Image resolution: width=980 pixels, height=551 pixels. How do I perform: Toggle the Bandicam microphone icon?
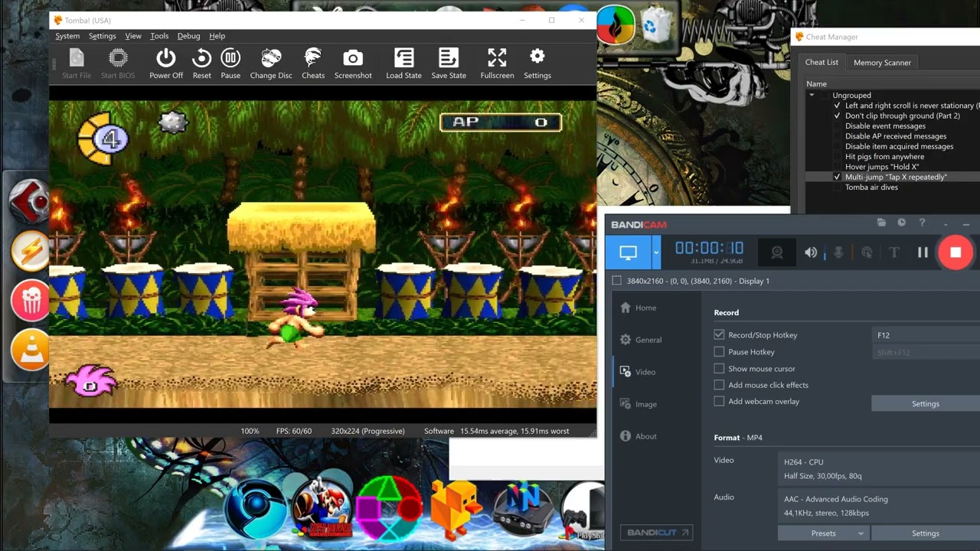tap(838, 253)
